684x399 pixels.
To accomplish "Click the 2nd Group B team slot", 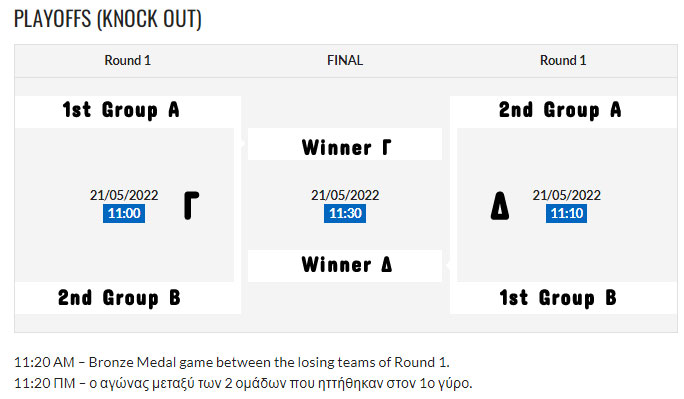I will pos(128,298).
